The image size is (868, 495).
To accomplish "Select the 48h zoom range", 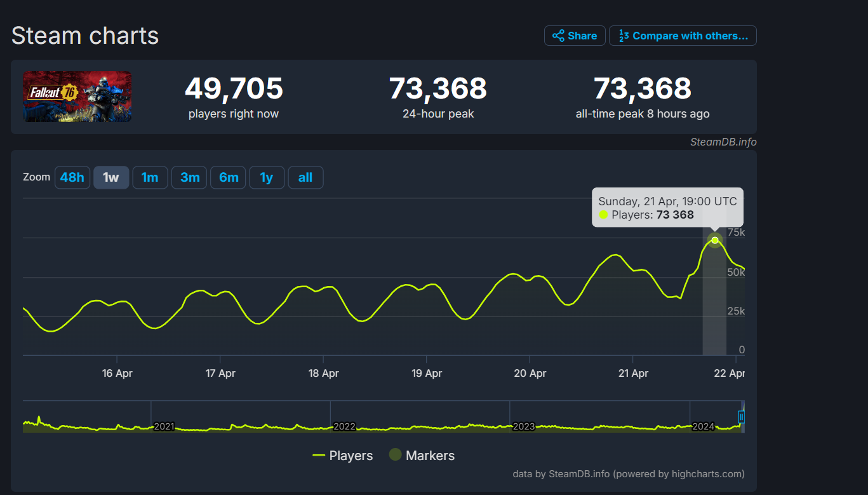I will coord(72,177).
